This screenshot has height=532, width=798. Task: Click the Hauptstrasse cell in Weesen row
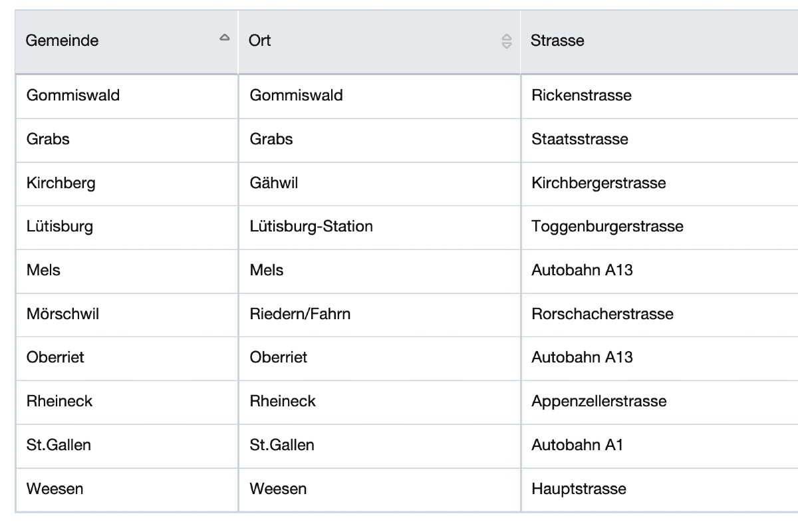point(579,489)
